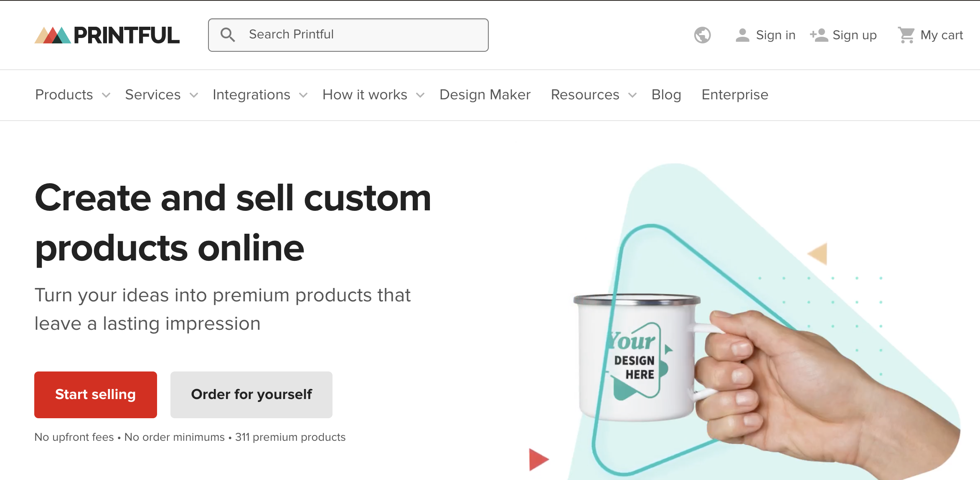The height and width of the screenshot is (480, 980).
Task: Click the search magnifier icon
Action: coord(228,35)
